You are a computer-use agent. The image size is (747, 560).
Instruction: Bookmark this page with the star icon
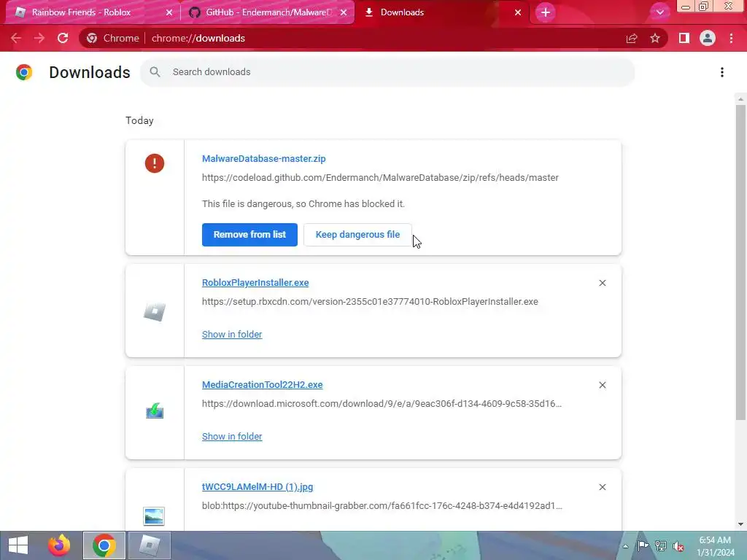[655, 38]
